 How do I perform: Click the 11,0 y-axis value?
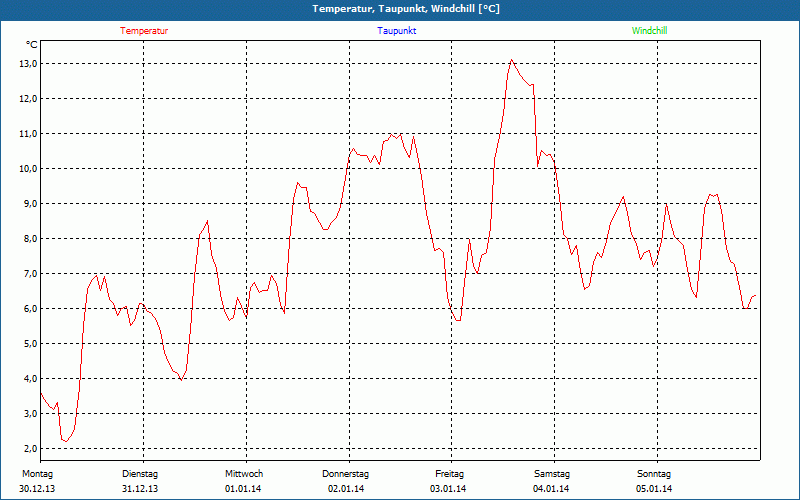pyautogui.click(x=29, y=134)
